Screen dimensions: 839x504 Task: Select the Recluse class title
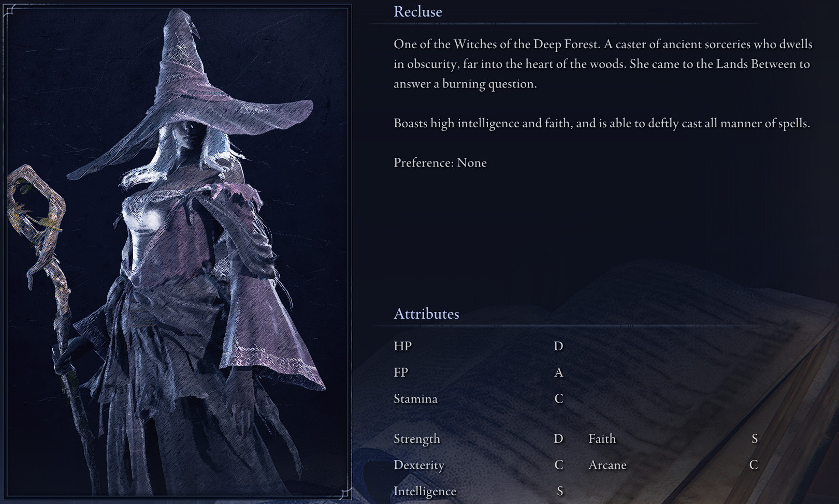tap(417, 11)
